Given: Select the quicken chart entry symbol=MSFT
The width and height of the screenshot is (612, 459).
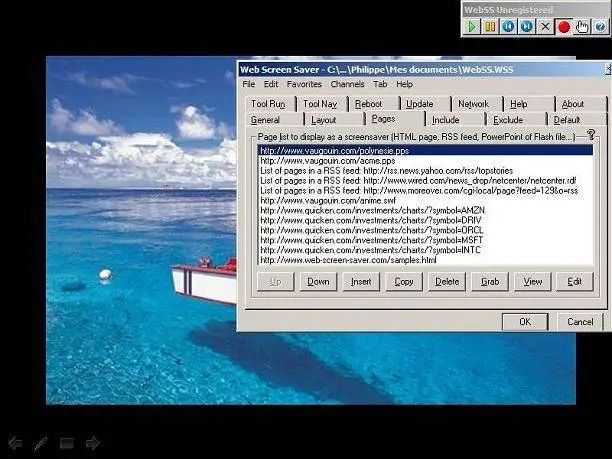Looking at the screenshot, I should pyautogui.click(x=425, y=240).
